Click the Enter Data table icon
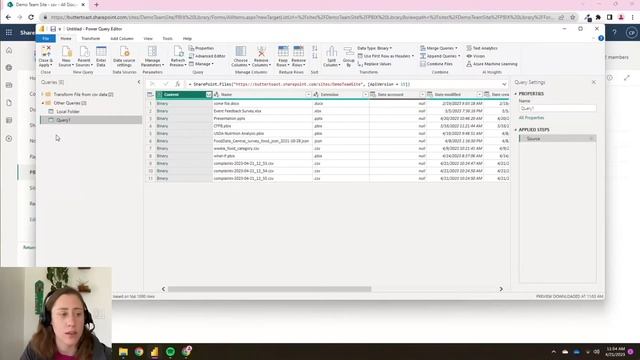 pyautogui.click(x=101, y=51)
